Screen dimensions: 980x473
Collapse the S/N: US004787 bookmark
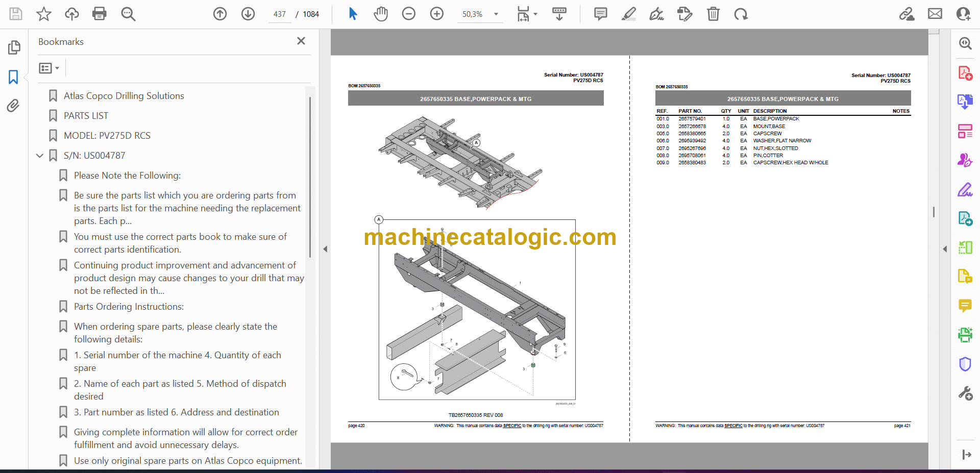click(40, 156)
